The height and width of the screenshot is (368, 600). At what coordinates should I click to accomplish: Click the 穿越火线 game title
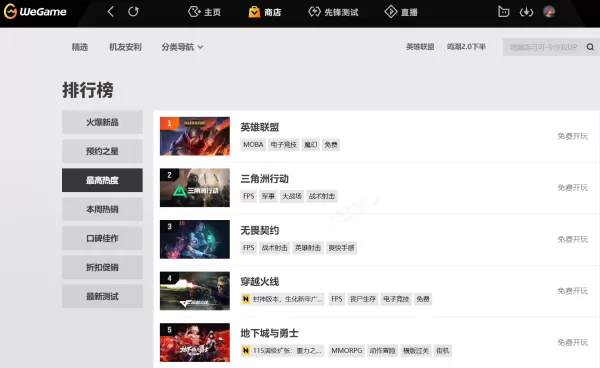[x=259, y=282]
